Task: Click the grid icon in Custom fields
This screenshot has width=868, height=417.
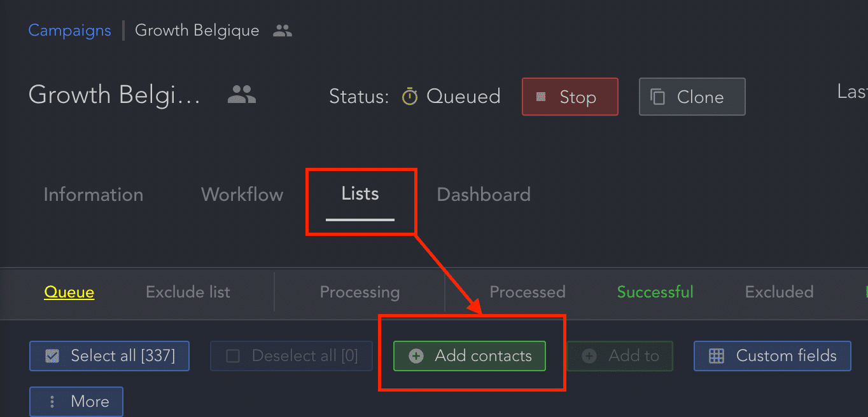Action: click(x=717, y=356)
